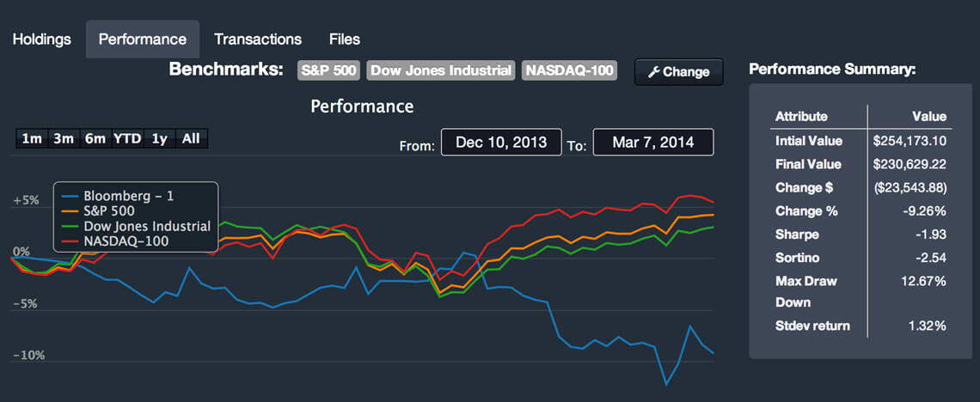Click the Stdev return attribute label

(x=812, y=326)
